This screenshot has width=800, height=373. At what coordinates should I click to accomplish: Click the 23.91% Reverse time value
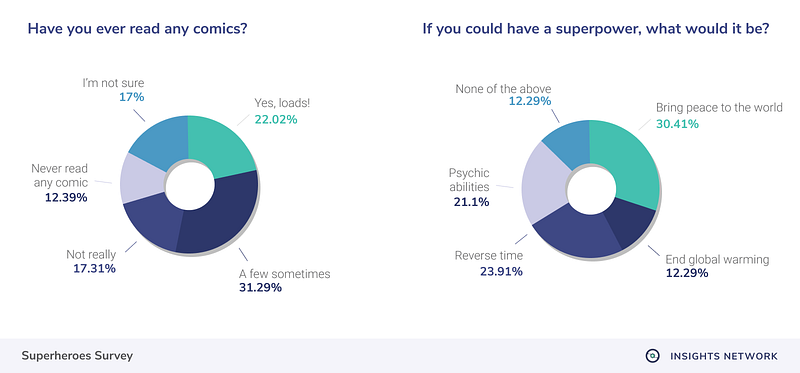pyautogui.click(x=501, y=271)
